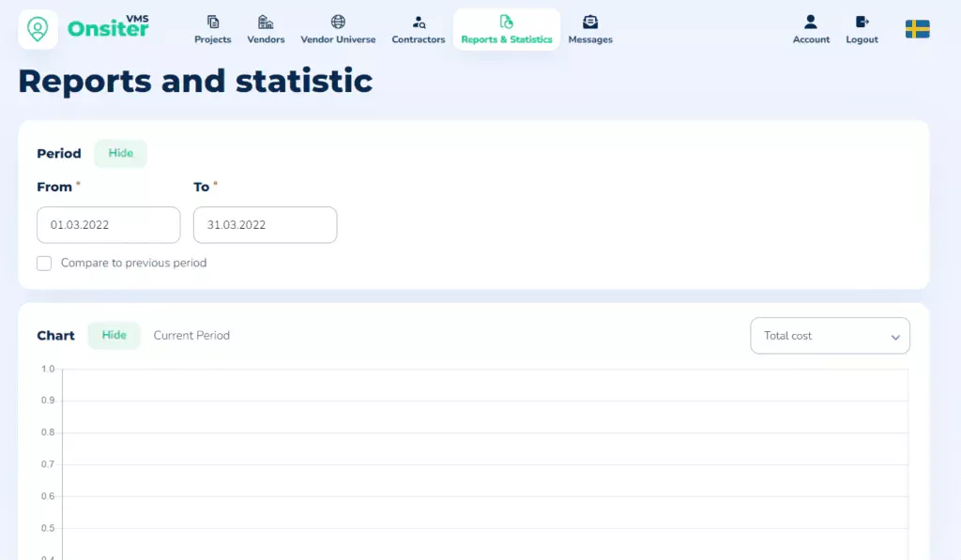
Task: Click the Account person icon
Action: click(810, 23)
